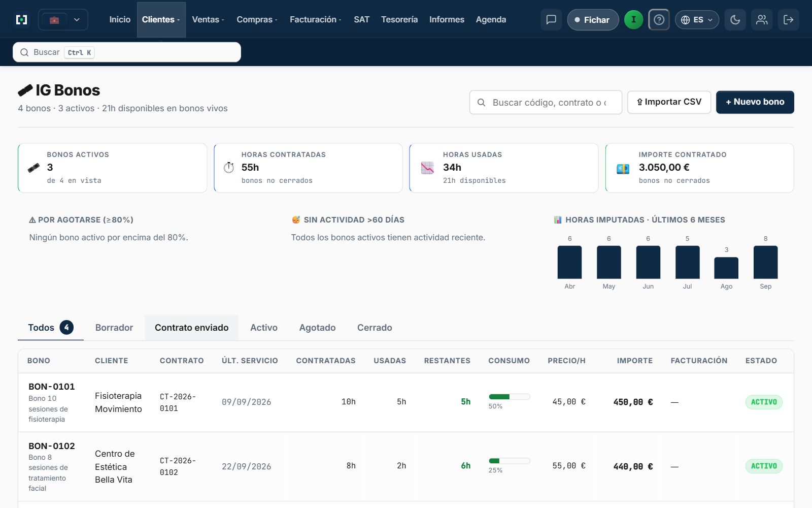Image resolution: width=812 pixels, height=508 pixels.
Task: Go to Inicio in the navigation
Action: pos(120,20)
